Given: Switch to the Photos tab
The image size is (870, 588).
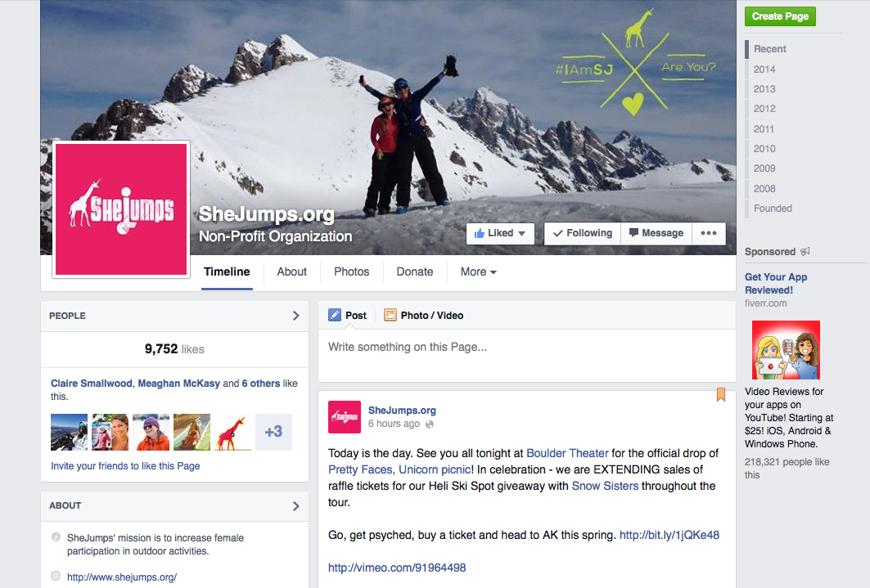Looking at the screenshot, I should coord(352,272).
